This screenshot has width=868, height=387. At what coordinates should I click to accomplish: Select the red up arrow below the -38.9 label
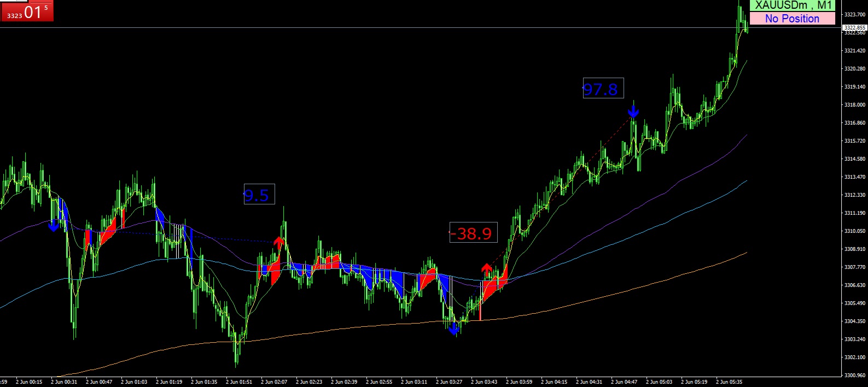(x=486, y=268)
